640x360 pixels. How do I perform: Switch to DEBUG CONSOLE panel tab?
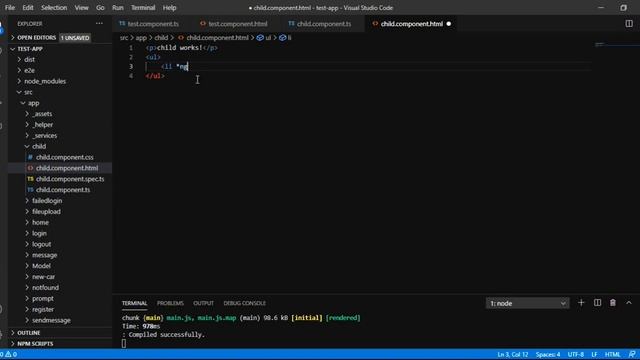click(244, 303)
